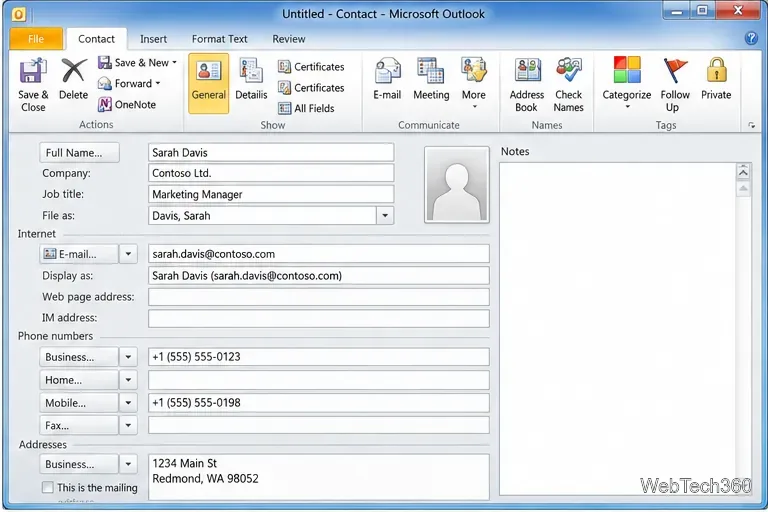The width and height of the screenshot is (768, 512).
Task: Open the Home phone type dropdown arrow
Action: click(128, 380)
